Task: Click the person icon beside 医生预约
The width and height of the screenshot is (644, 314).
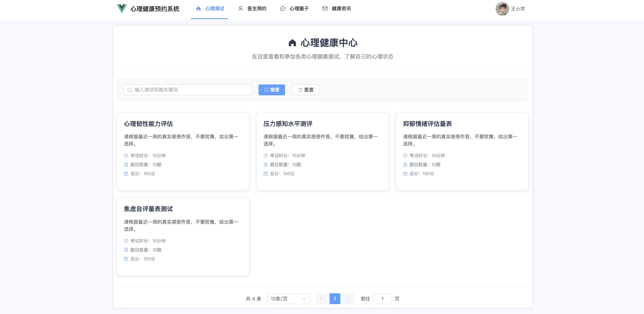Action: tap(240, 9)
